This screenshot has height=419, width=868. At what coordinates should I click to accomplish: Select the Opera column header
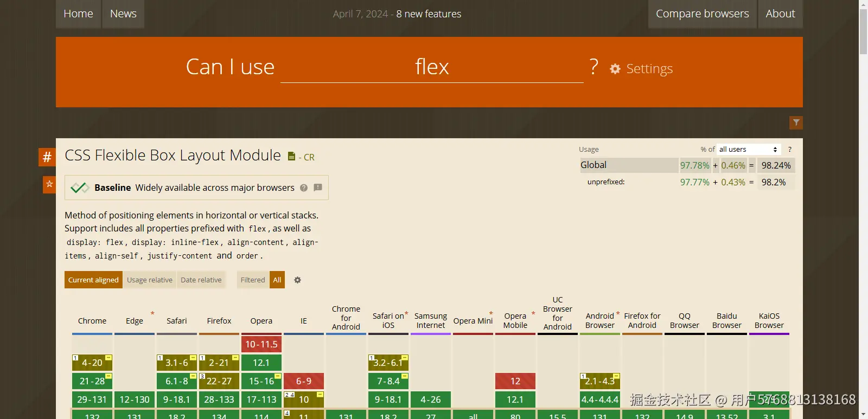[261, 321]
